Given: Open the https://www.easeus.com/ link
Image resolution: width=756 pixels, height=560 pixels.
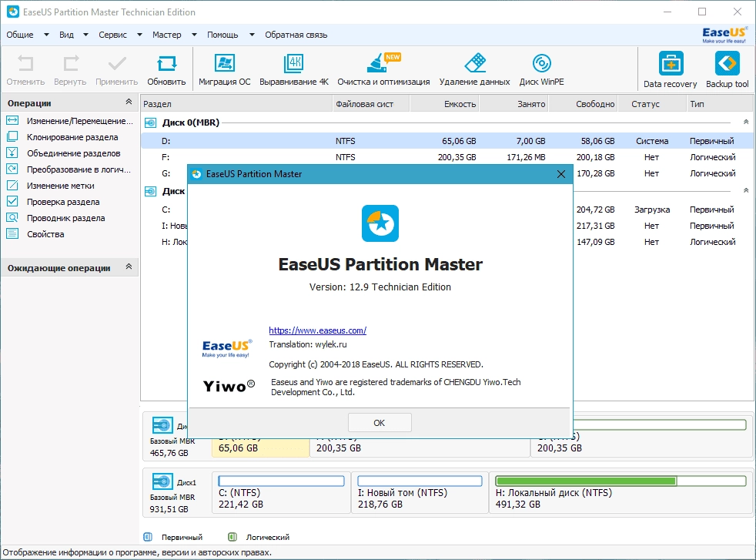Looking at the screenshot, I should pos(318,330).
